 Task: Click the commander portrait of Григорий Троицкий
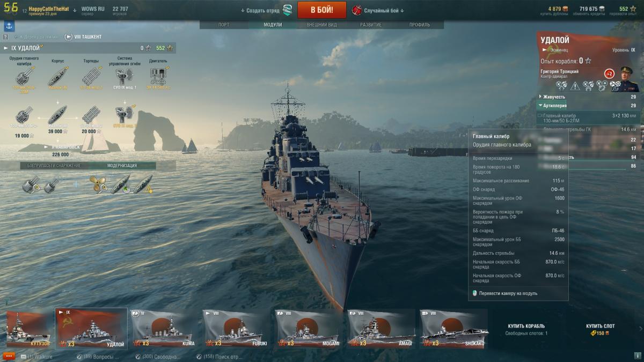pos(629,79)
